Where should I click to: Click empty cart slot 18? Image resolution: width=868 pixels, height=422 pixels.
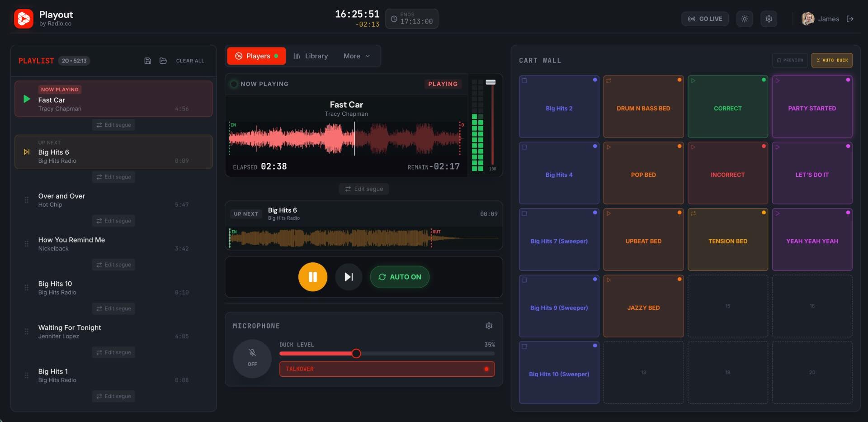(x=643, y=373)
